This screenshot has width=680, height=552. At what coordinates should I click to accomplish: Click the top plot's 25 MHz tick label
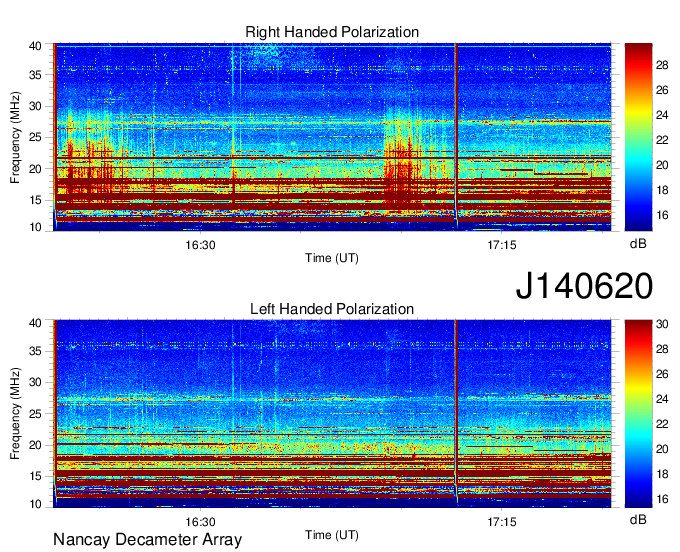click(x=35, y=137)
